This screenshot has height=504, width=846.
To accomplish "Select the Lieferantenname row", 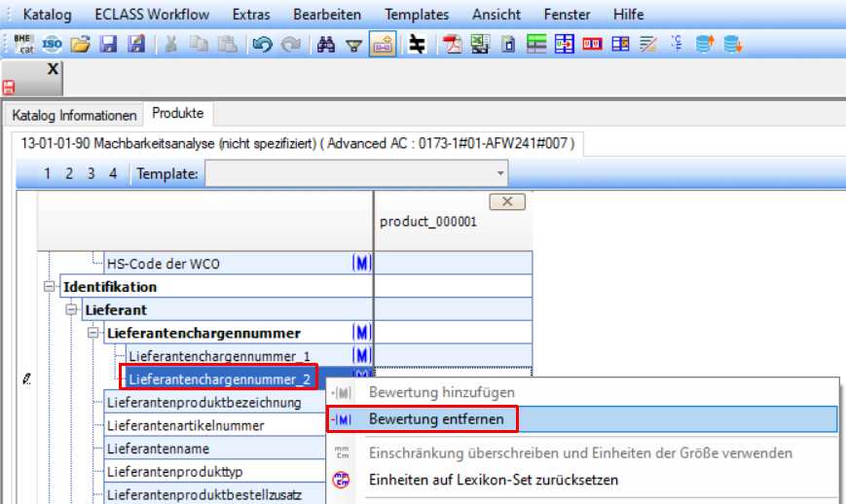I will 215,449.
